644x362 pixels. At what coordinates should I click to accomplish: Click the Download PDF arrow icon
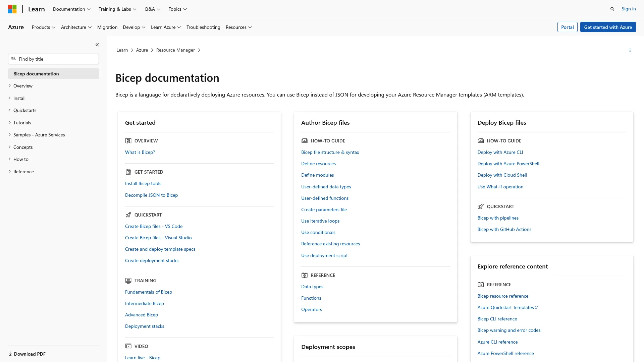click(x=10, y=354)
